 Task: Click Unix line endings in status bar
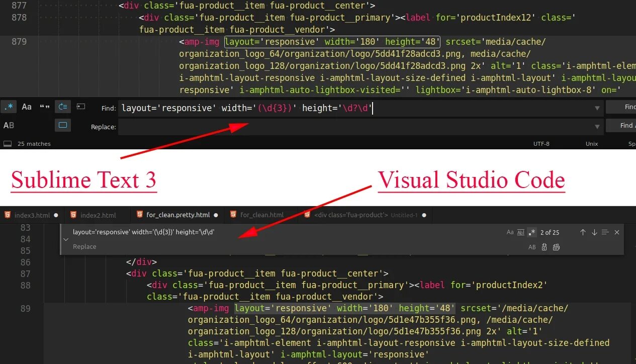(592, 144)
